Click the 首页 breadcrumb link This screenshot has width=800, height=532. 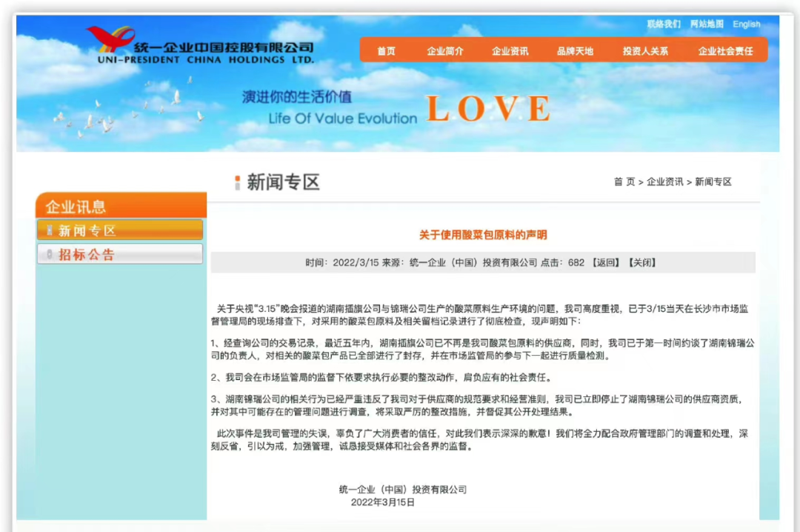pos(624,182)
